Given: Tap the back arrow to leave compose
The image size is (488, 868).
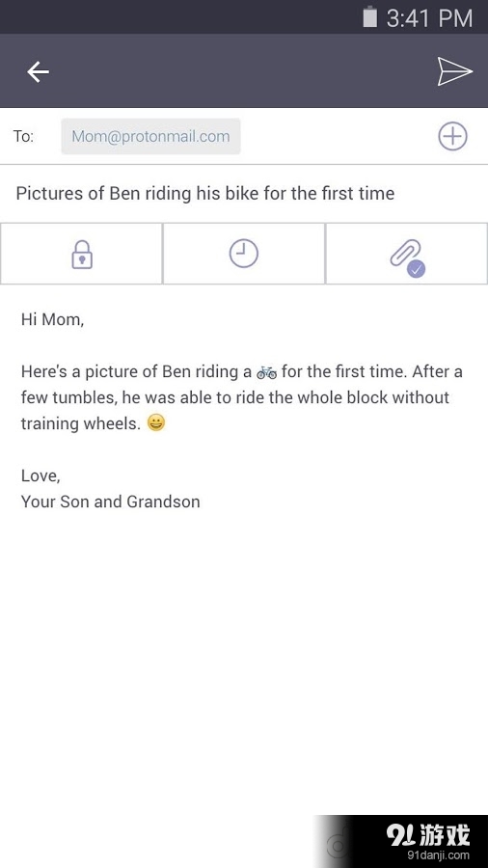Looking at the screenshot, I should pyautogui.click(x=39, y=72).
